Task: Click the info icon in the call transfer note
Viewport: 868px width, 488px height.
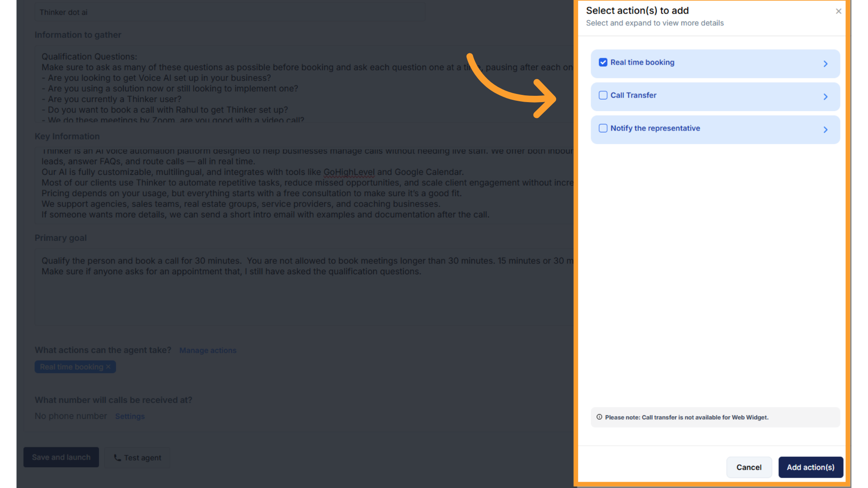Action: tap(599, 417)
